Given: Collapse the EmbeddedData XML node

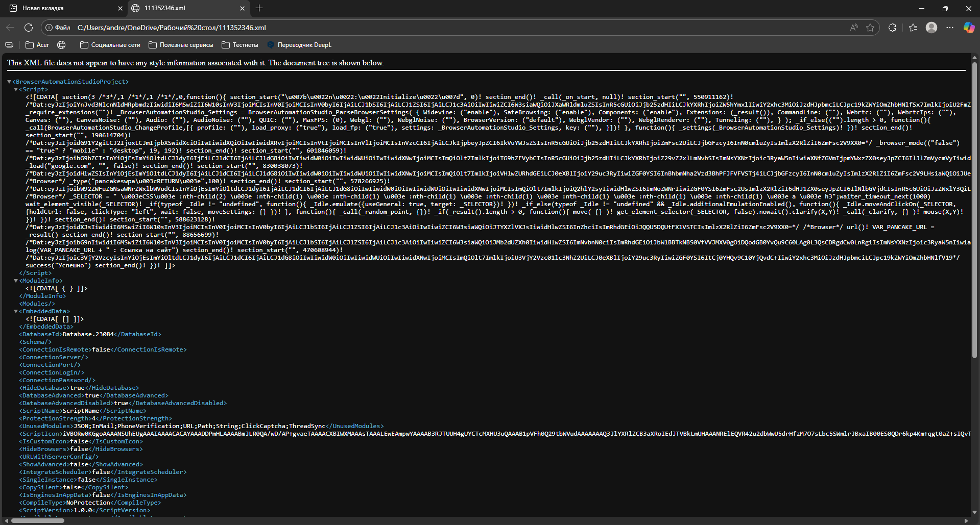Looking at the screenshot, I should coord(16,311).
